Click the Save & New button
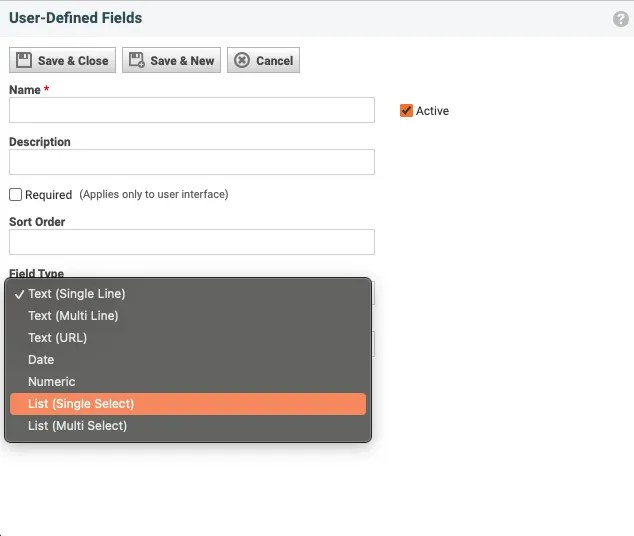Screen dimensions: 634x536 pos(171,60)
